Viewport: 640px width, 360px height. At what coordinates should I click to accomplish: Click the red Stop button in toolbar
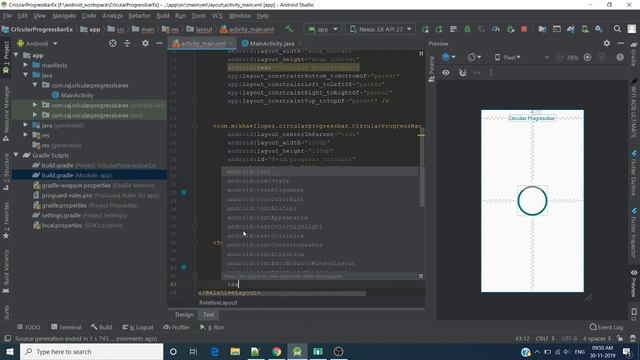coord(524,29)
